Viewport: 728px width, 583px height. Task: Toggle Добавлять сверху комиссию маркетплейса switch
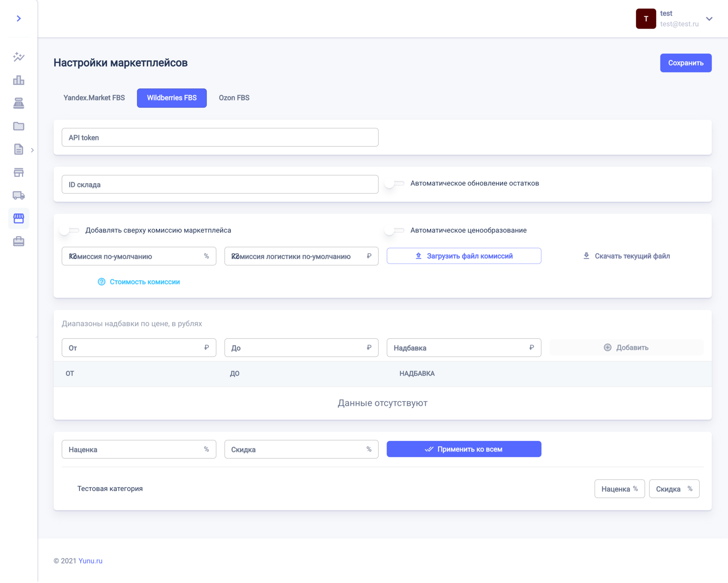point(69,230)
